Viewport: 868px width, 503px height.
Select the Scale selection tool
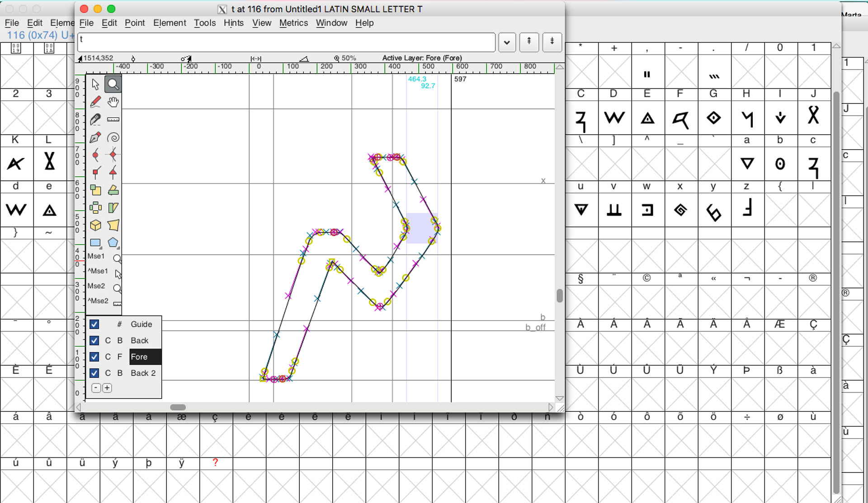pyautogui.click(x=95, y=190)
